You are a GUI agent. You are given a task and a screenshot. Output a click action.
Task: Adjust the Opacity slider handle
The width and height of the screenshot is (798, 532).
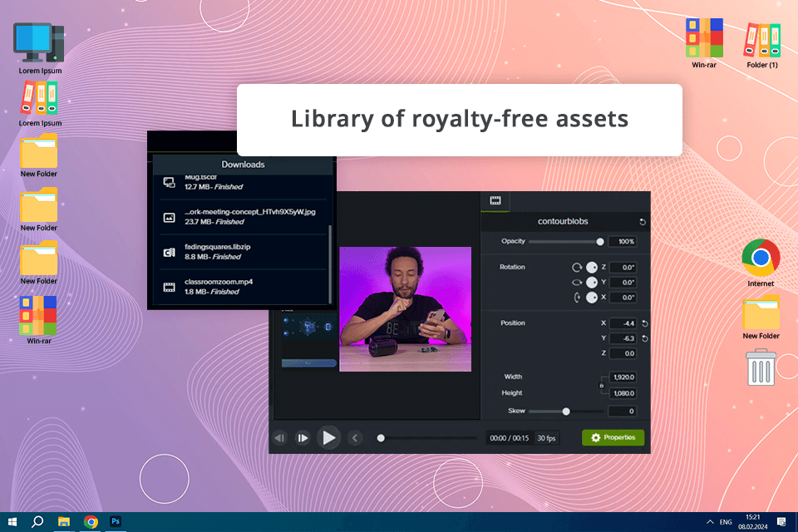pyautogui.click(x=600, y=242)
